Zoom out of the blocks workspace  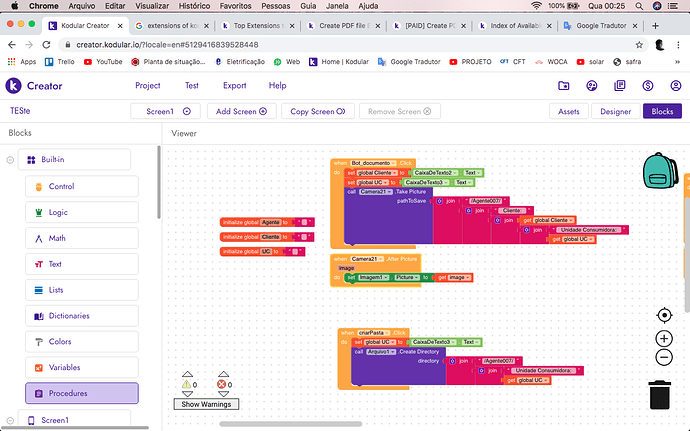click(x=664, y=357)
